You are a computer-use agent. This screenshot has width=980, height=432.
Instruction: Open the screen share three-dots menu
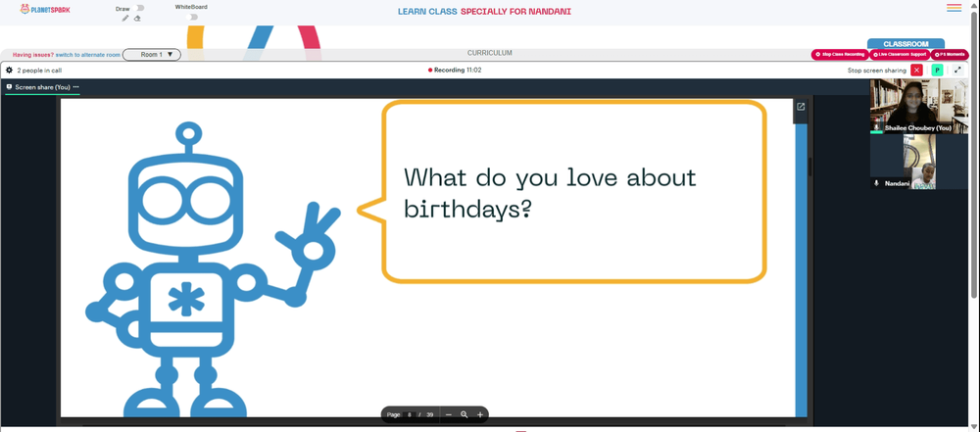pyautogui.click(x=76, y=87)
